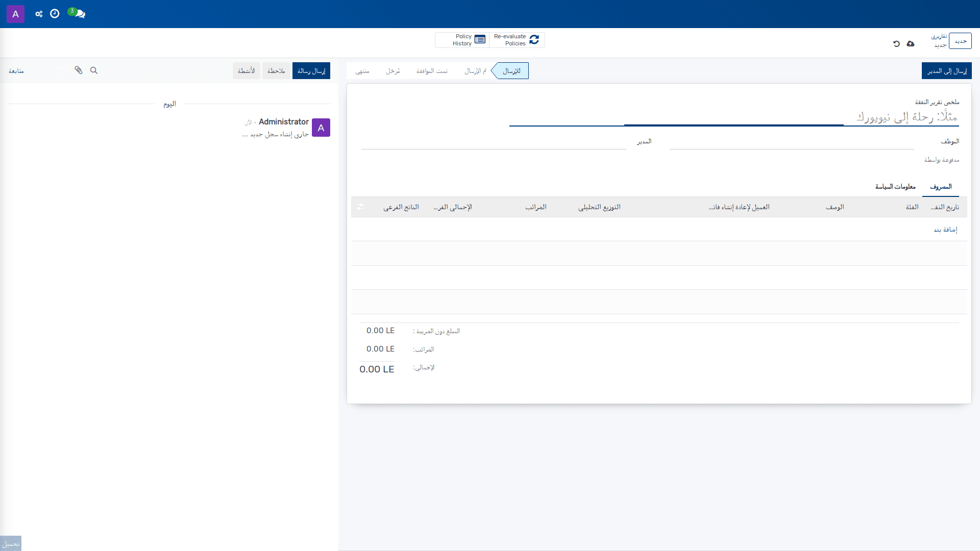Screen dimensions: 980x551
Task: Click the Policy History button
Action: 462,40
